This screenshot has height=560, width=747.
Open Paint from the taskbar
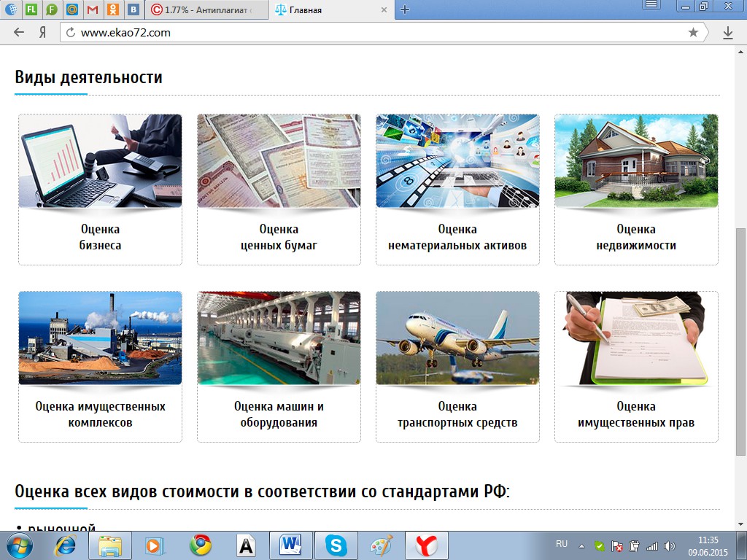coord(381,545)
